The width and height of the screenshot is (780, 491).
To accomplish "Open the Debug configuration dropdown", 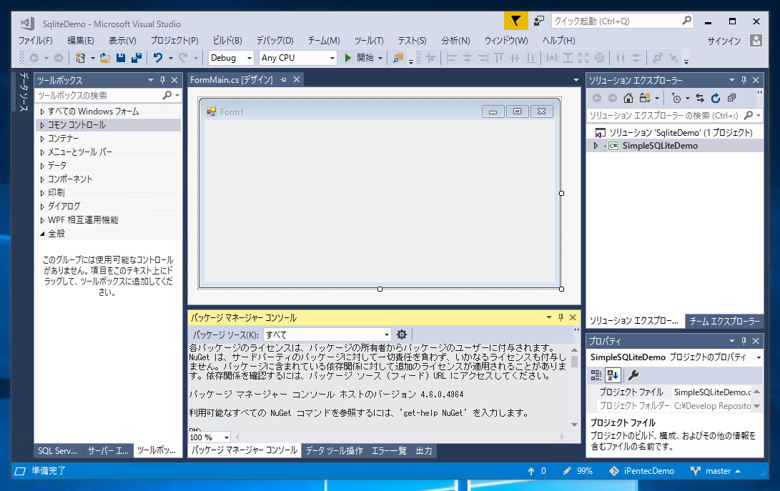I will click(249, 58).
